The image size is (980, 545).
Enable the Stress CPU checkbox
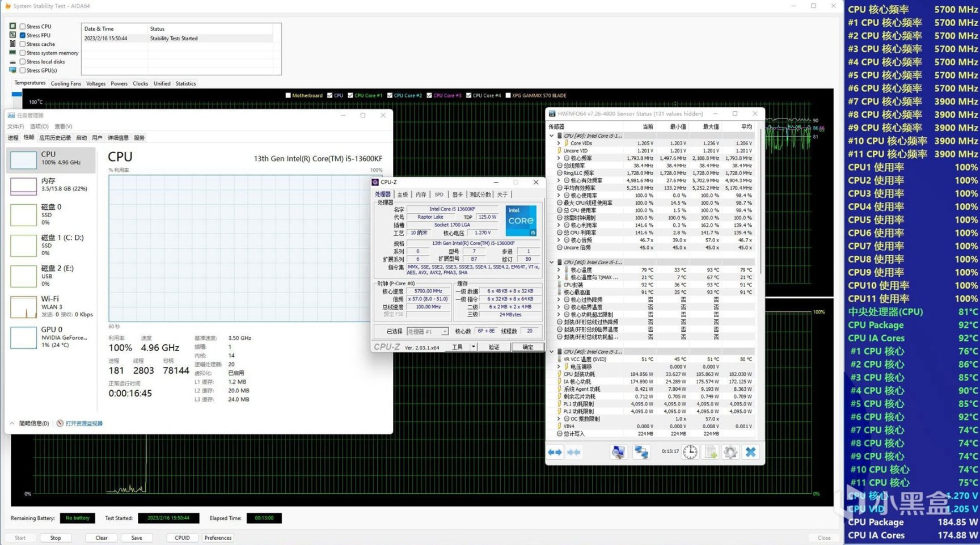(x=23, y=27)
